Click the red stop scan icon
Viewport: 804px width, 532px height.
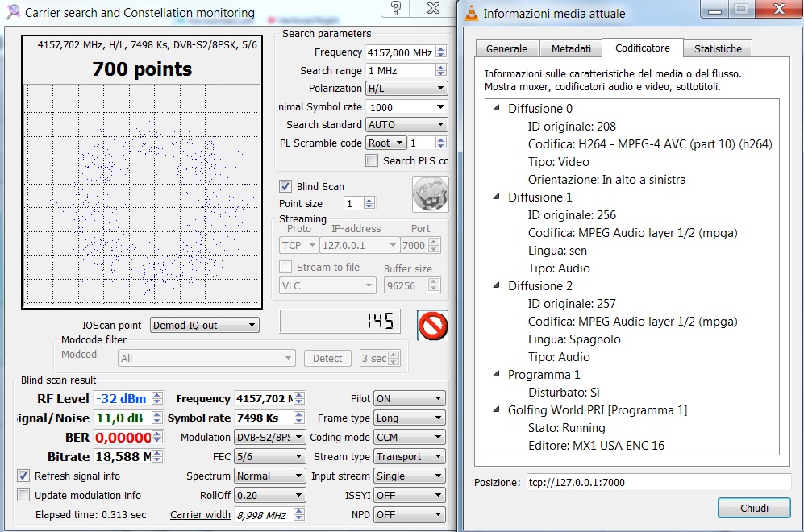(x=433, y=325)
